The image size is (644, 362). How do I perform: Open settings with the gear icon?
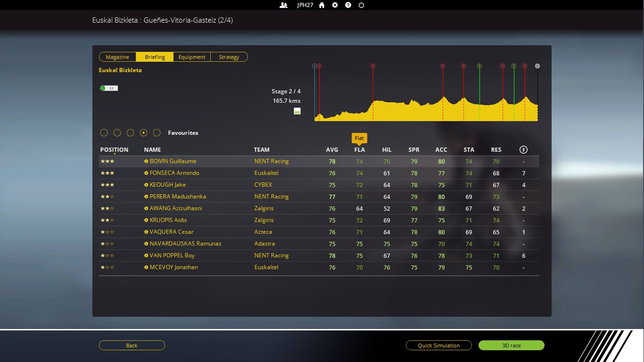point(335,5)
